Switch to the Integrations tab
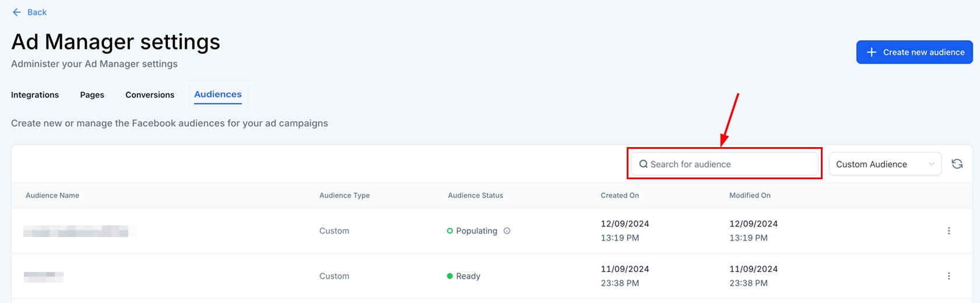Screen dimensions: 980x303 tap(35, 95)
